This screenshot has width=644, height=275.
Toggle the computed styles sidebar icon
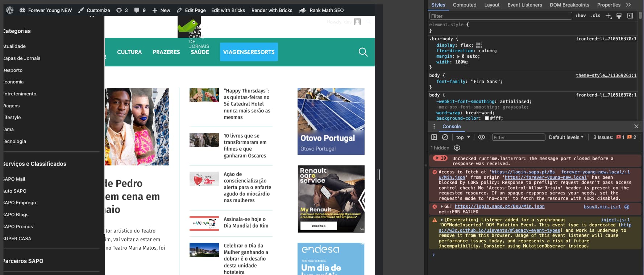point(630,16)
